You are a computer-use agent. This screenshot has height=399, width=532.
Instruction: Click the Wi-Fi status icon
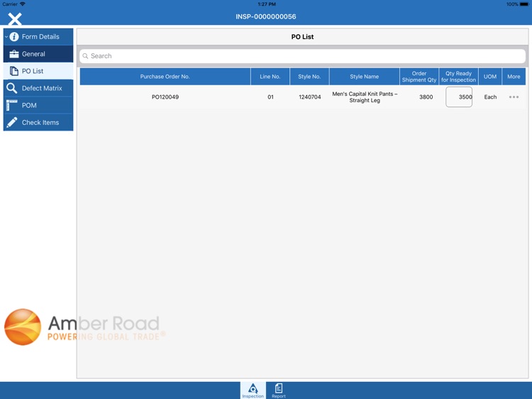(x=23, y=4)
